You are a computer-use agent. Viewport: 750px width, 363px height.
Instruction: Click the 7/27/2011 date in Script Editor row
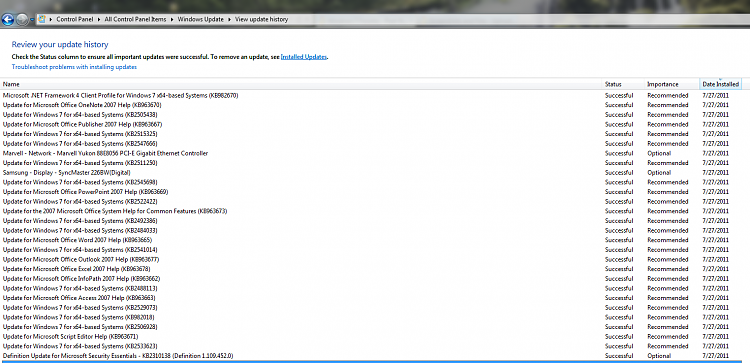coord(716,336)
